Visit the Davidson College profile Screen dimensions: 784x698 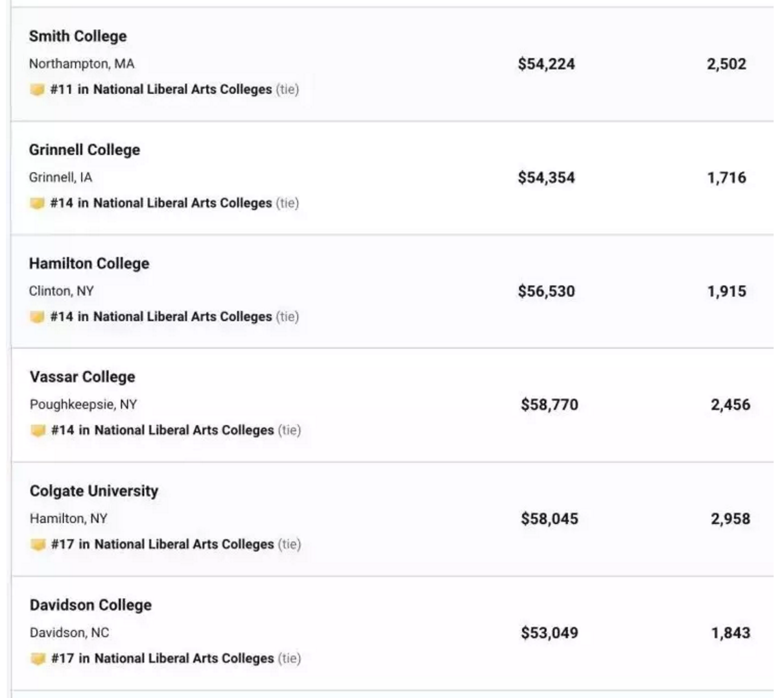[91, 605]
